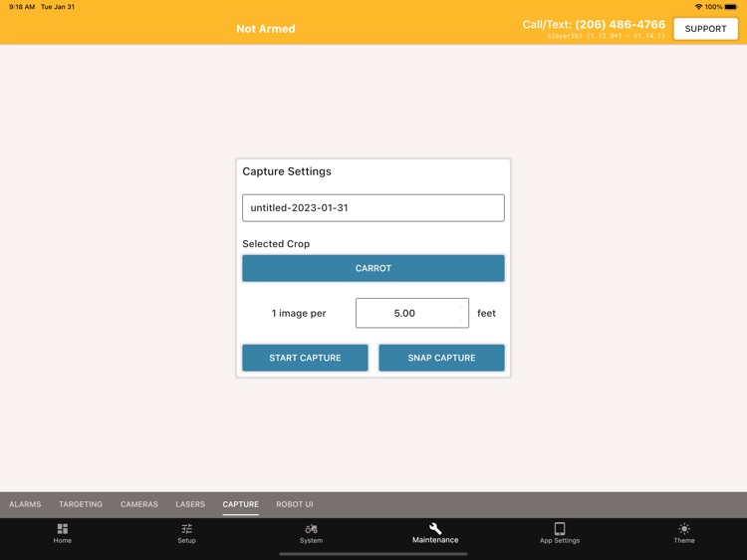Tap the 9:18 AM clock

click(x=22, y=7)
